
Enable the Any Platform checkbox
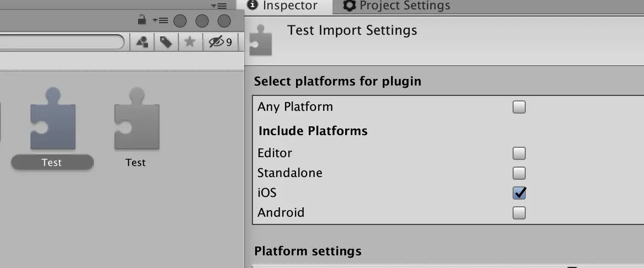pos(519,108)
